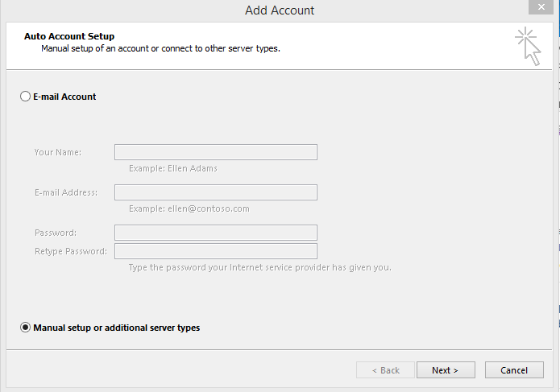Focus the E-mail Address input box
Image resolution: width=560 pixels, height=392 pixels.
(215, 192)
